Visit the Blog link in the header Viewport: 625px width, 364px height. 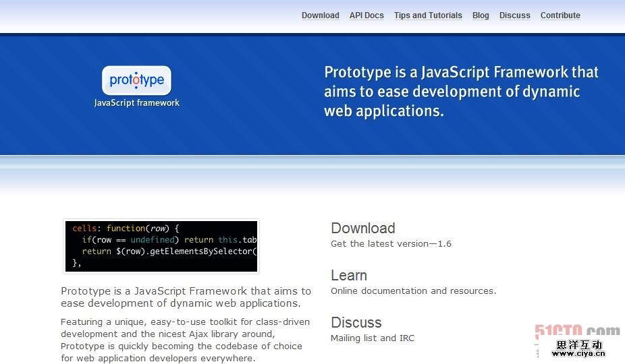[x=481, y=16]
